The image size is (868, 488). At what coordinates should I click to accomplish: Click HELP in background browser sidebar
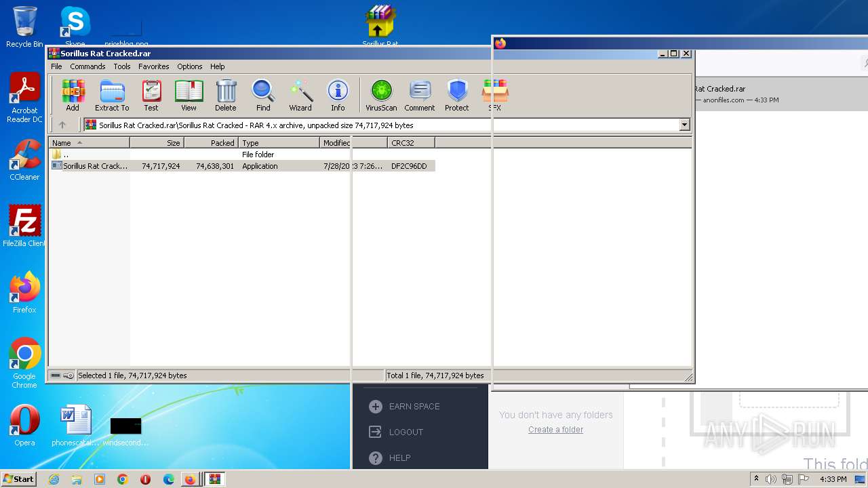[x=399, y=458]
